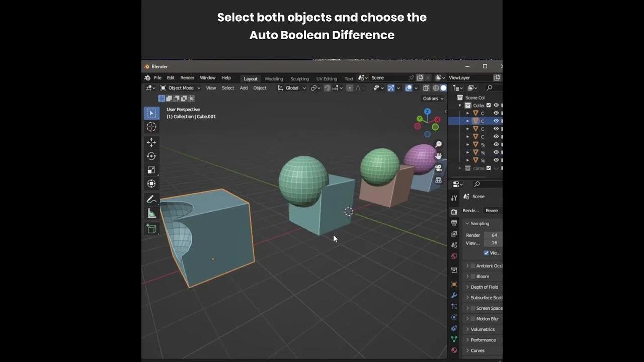Toggle visibility of the selected Cube.001 object
Image resolution: width=644 pixels, height=362 pixels.
tap(496, 121)
